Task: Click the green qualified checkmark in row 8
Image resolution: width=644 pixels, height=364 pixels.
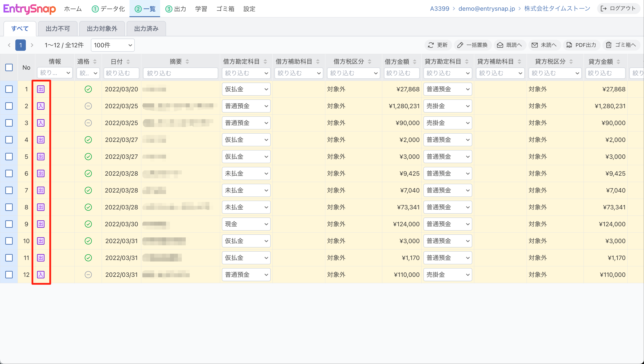Action: coord(88,207)
